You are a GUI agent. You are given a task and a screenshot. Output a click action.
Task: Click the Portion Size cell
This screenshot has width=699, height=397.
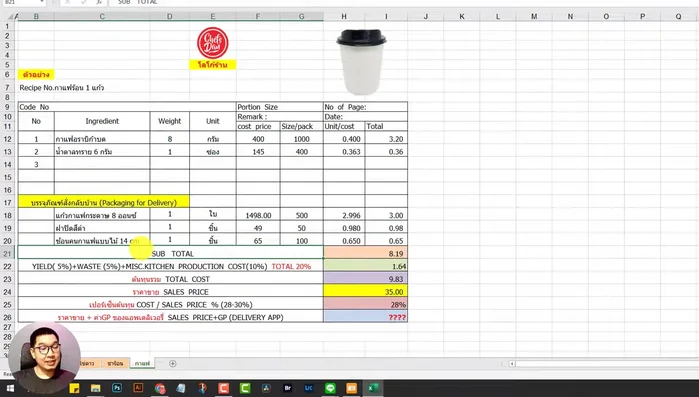coord(280,107)
